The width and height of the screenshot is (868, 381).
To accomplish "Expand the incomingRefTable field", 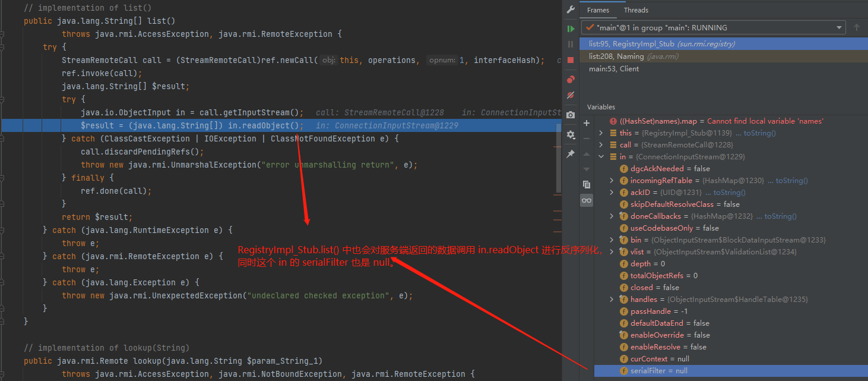I will pos(612,181).
